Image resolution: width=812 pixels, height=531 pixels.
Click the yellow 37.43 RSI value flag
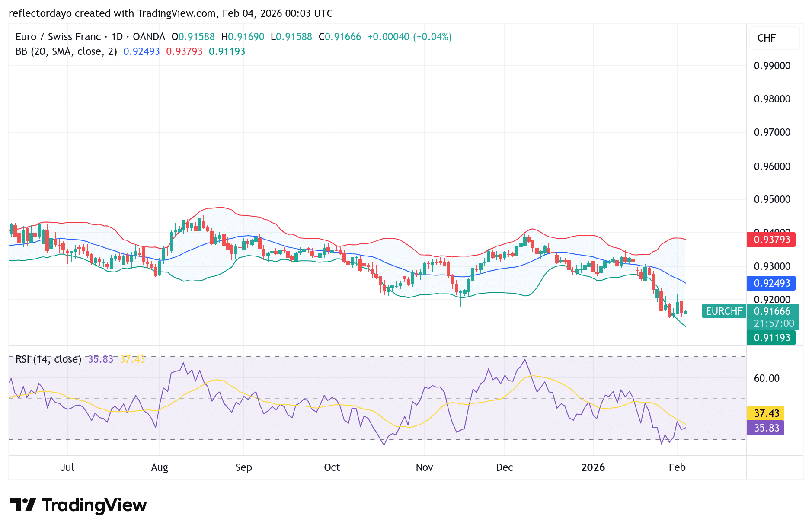pyautogui.click(x=765, y=413)
